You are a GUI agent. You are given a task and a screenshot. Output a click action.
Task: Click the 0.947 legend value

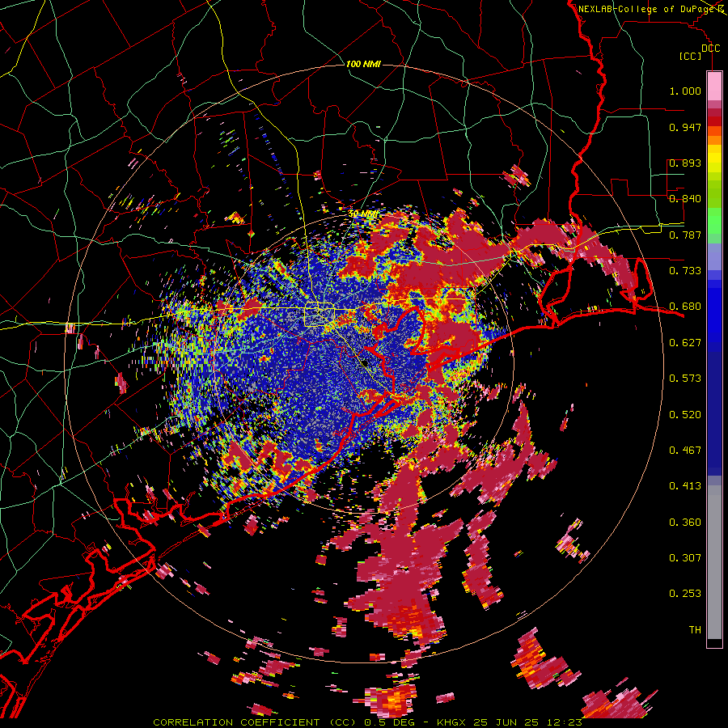(x=685, y=127)
